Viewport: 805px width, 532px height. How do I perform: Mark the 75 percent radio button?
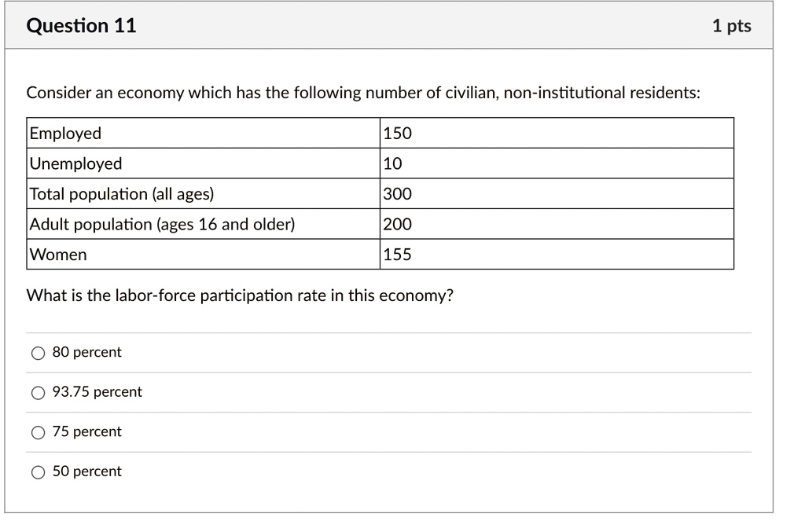38,432
